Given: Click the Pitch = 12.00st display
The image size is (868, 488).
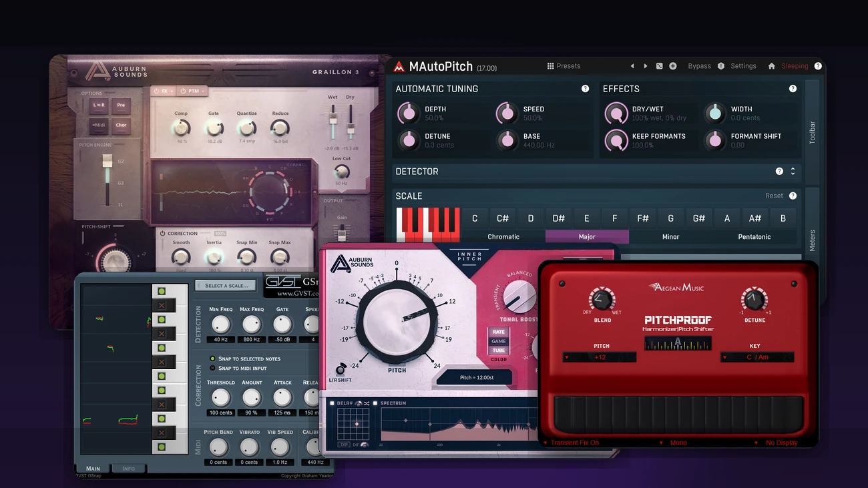Looking at the screenshot, I should pos(475,377).
